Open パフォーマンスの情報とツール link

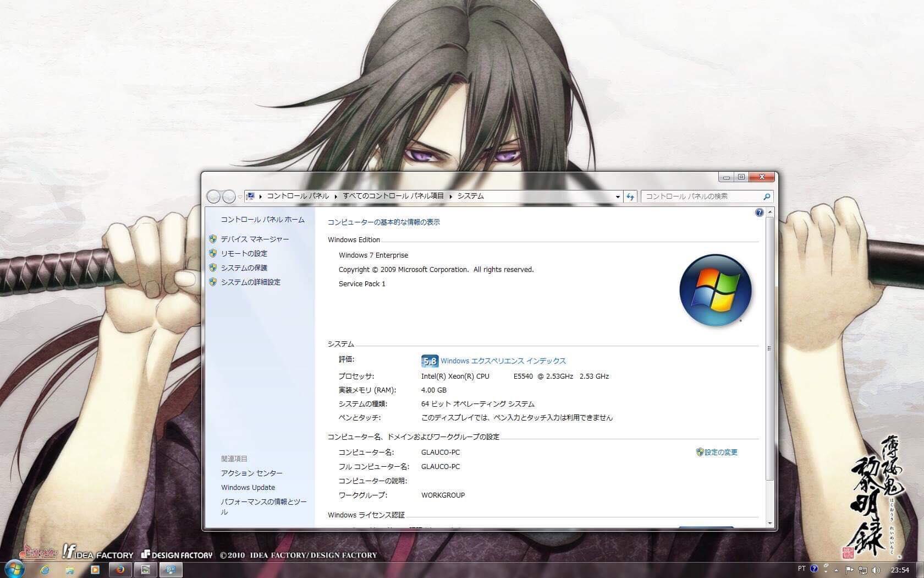point(263,507)
